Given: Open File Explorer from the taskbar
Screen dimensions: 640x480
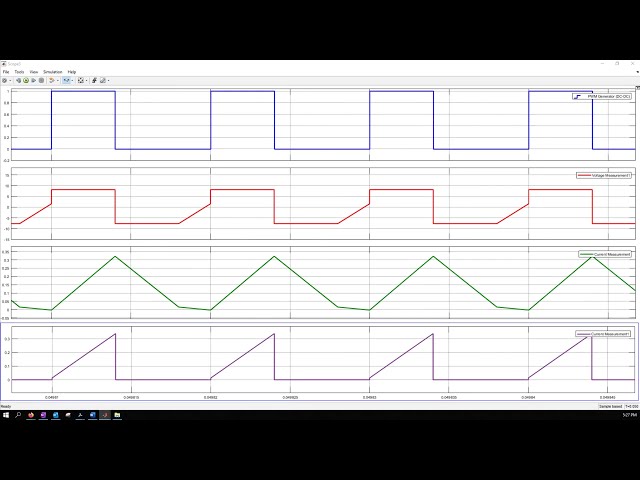Looking at the screenshot, I should [x=117, y=415].
